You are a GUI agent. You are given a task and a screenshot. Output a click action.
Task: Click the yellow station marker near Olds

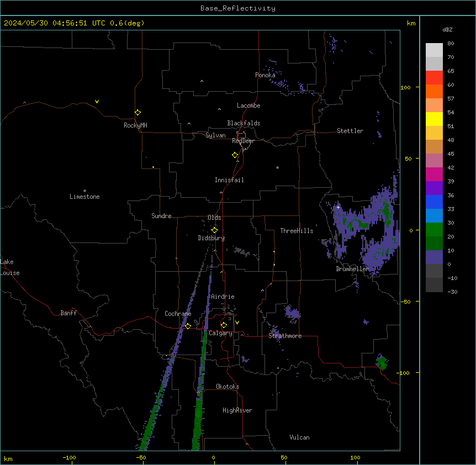[x=215, y=230]
